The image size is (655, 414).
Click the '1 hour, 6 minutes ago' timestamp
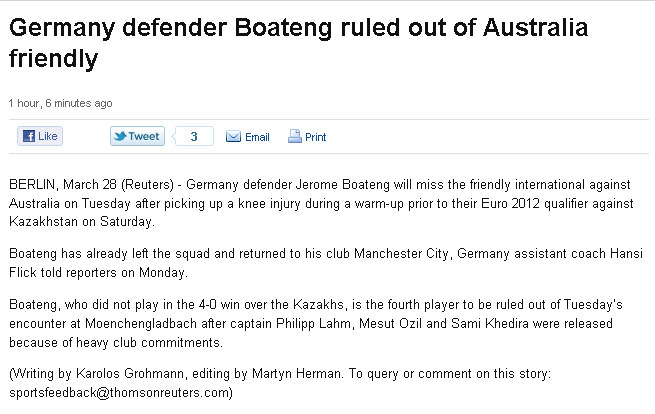(61, 103)
